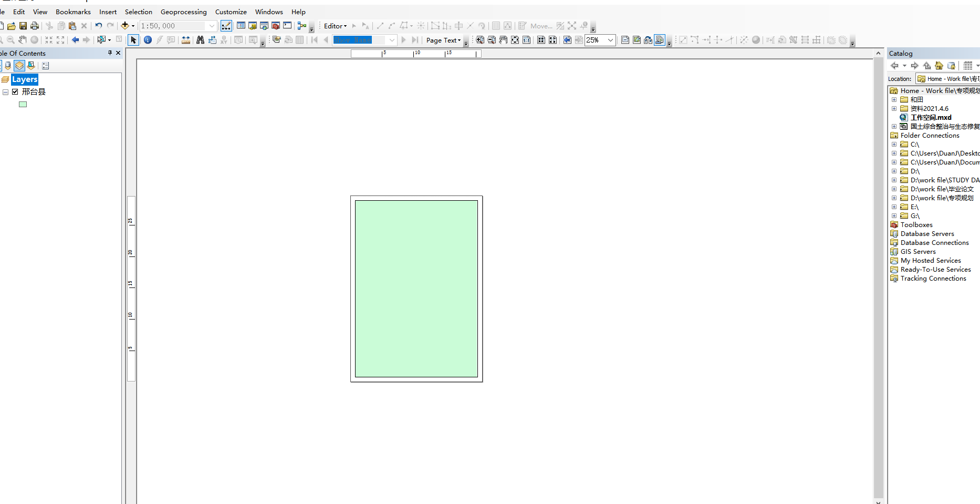Expand the 资料2021.4.6 folder
Viewport: 980px width, 504px height.
pyautogui.click(x=894, y=108)
